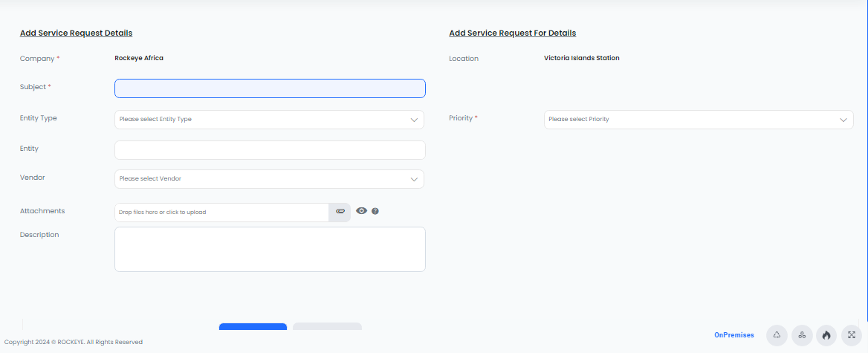Click the recycle triangle icon in footer

777,335
